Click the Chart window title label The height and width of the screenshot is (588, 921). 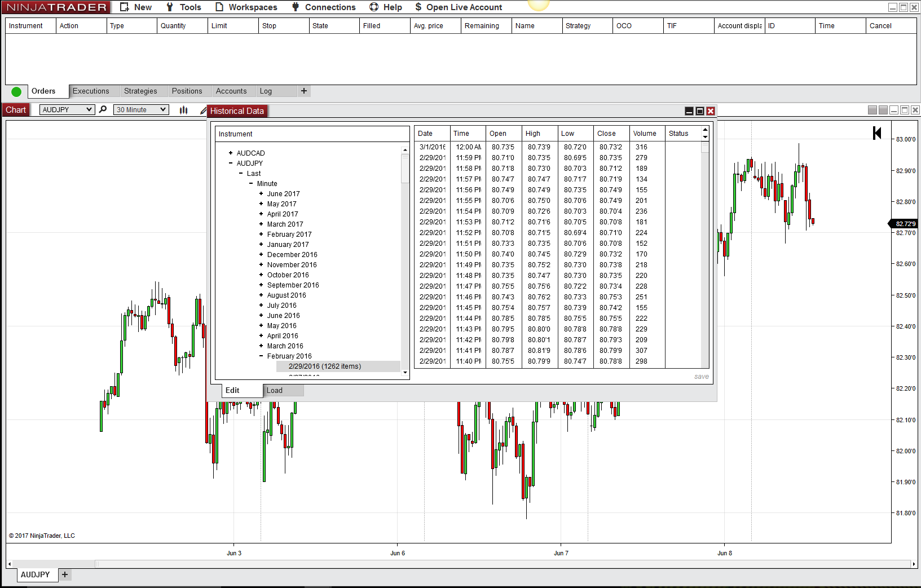point(16,110)
